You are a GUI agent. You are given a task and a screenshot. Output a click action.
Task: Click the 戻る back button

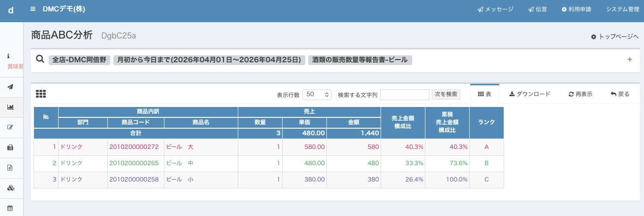pyautogui.click(x=620, y=94)
